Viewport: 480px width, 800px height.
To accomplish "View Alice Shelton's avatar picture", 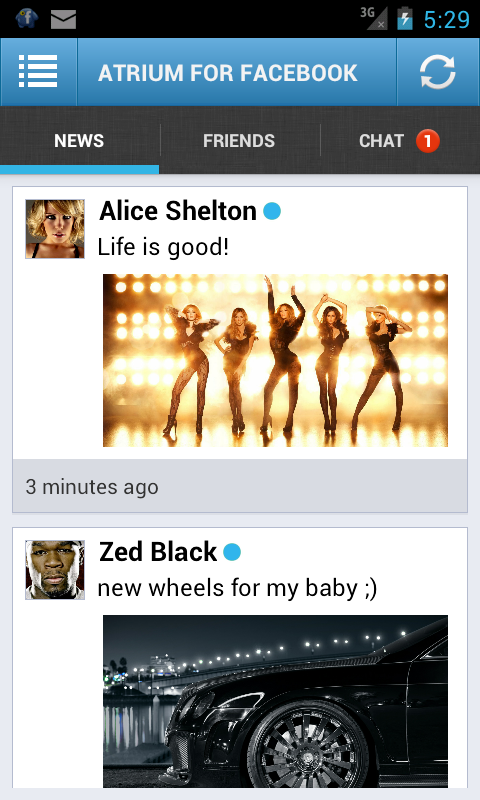I will pyautogui.click(x=55, y=229).
